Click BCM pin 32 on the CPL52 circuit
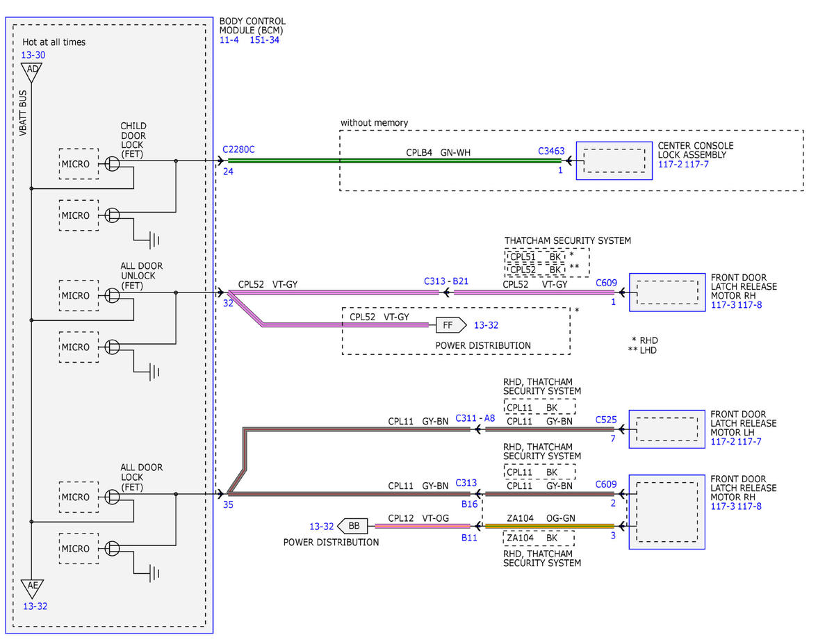The height and width of the screenshot is (644, 834). coord(229,304)
